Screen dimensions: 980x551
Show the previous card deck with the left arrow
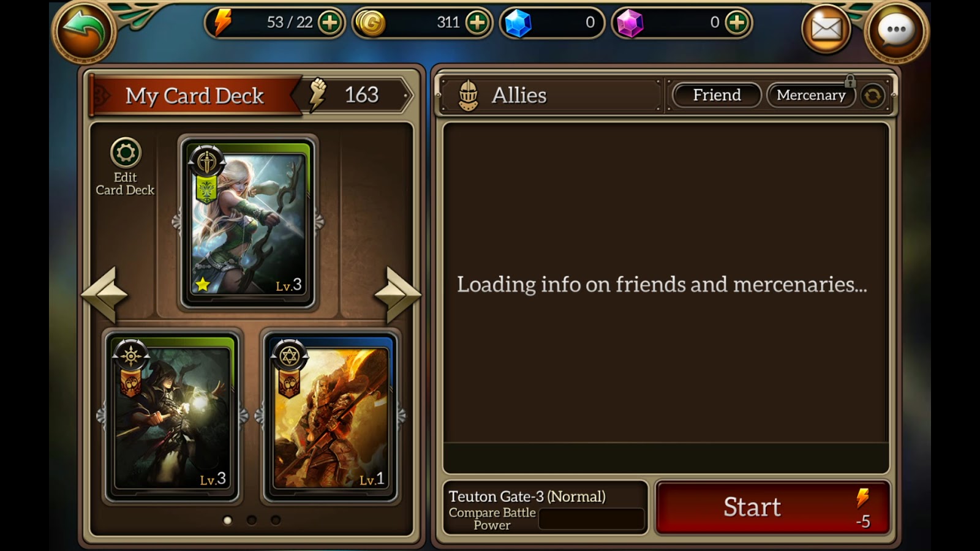tap(104, 294)
